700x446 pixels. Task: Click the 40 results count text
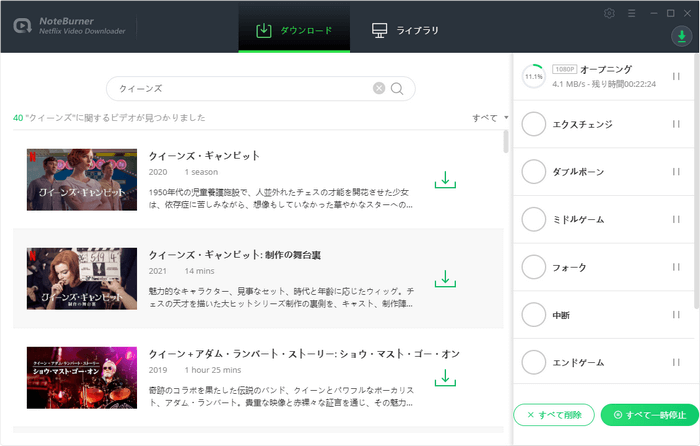coord(109,118)
